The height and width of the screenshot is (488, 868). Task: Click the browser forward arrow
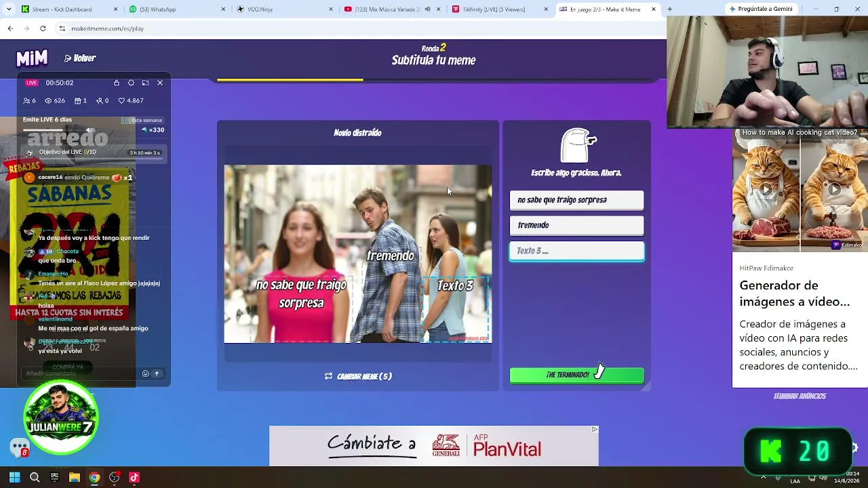coord(26,28)
